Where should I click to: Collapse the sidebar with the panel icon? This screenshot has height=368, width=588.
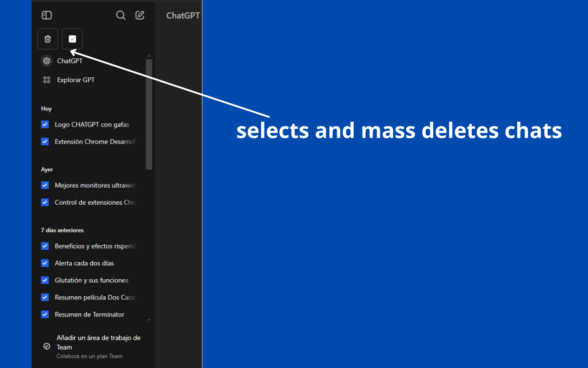46,15
